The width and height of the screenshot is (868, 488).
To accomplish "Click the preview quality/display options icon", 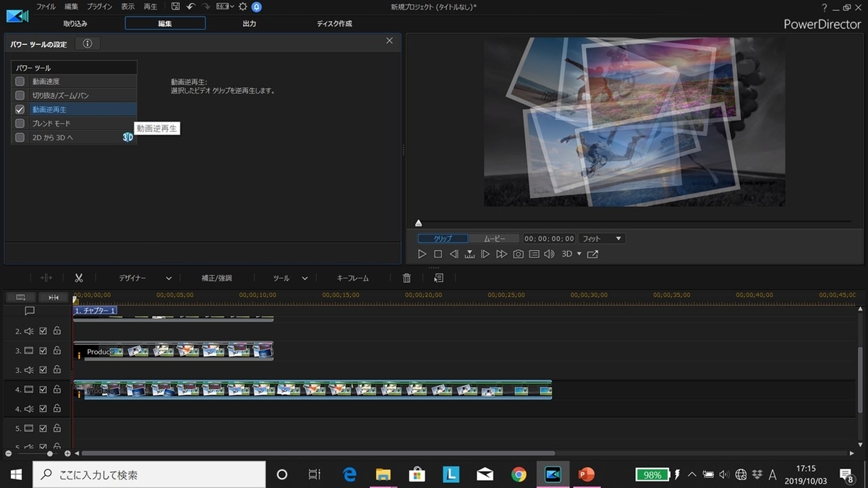I will (x=534, y=254).
